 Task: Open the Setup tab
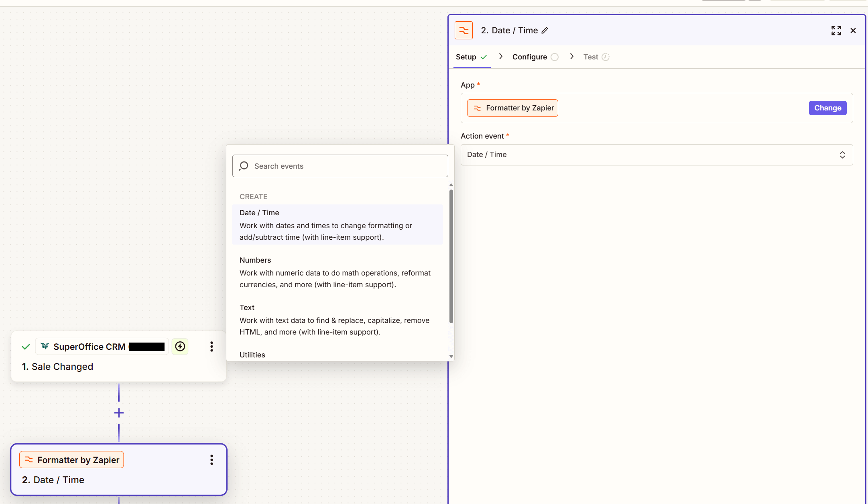point(472,57)
